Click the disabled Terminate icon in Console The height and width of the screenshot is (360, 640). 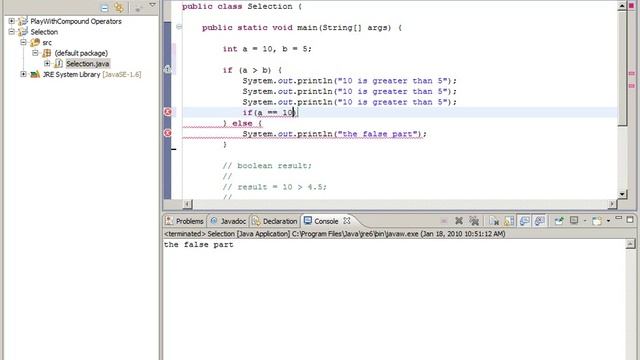pyautogui.click(x=444, y=221)
